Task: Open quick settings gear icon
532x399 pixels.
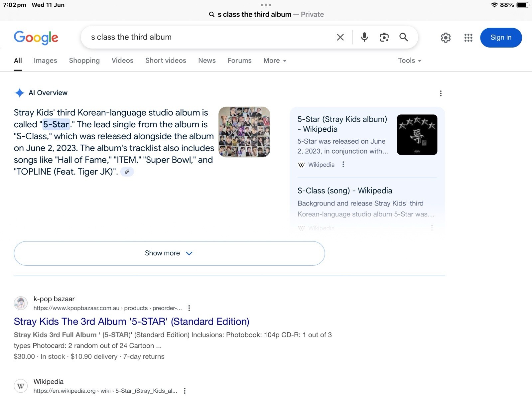Action: click(x=446, y=38)
